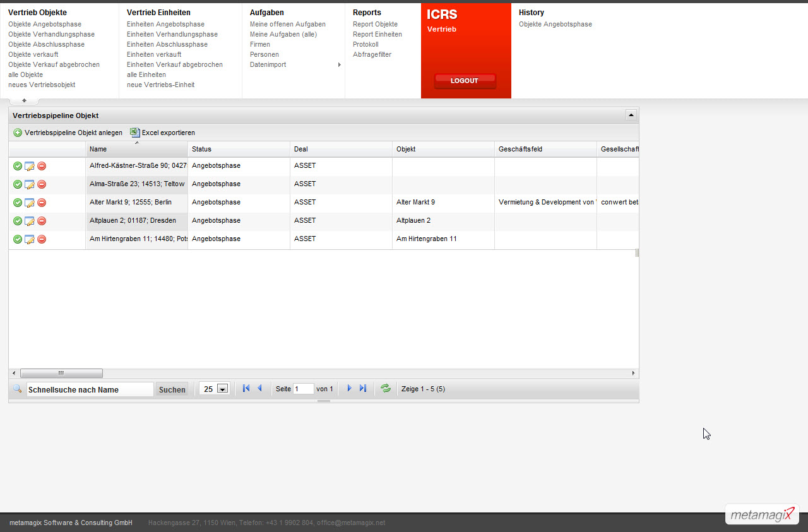The image size is (808, 532).
Task: Open Objekte Angebotsphase under History
Action: [x=555, y=24]
